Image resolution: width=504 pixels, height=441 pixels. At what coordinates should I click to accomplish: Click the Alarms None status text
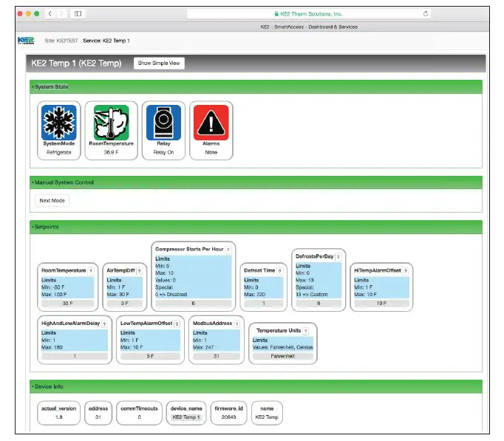pos(211,153)
